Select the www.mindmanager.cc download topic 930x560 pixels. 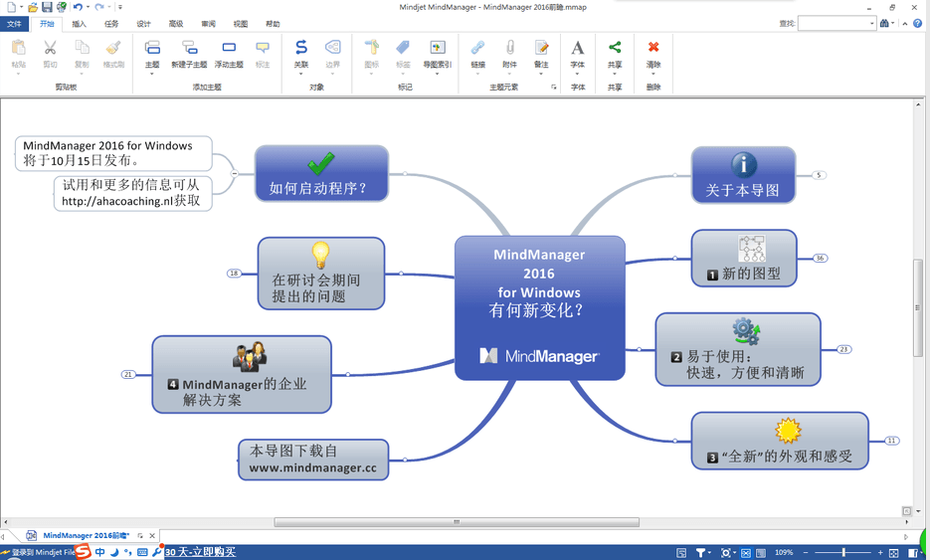coord(313,460)
